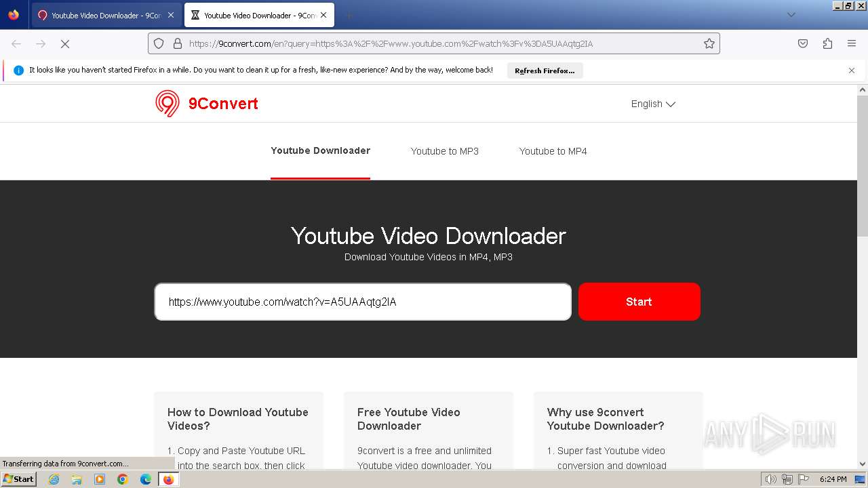Go forward to next page
Screen dimensions: 868x488
pos(41,43)
